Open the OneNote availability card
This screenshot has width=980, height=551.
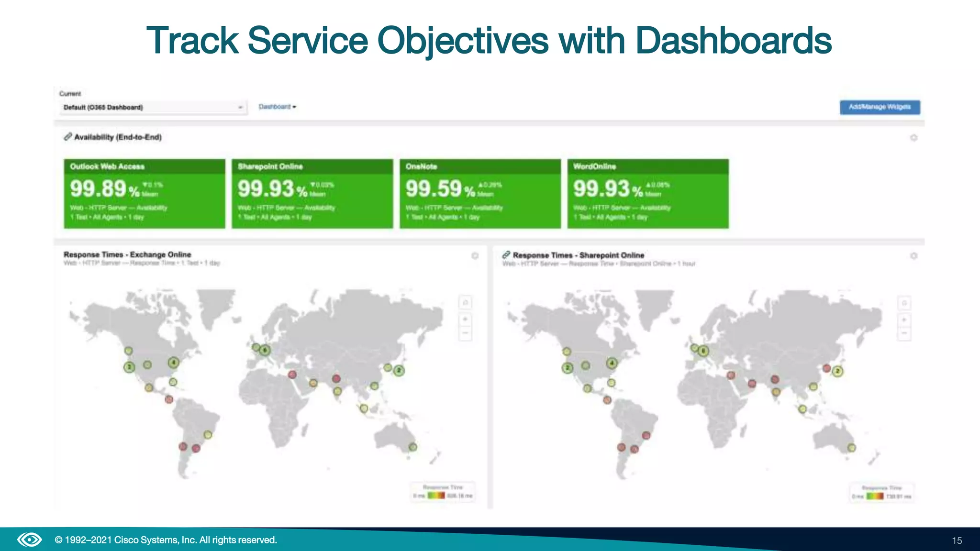pos(480,194)
